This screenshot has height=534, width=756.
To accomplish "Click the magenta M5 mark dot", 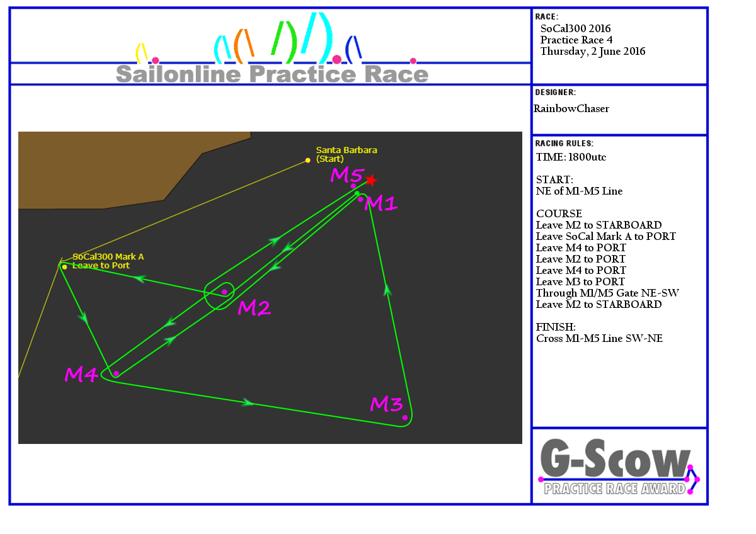I will [353, 186].
